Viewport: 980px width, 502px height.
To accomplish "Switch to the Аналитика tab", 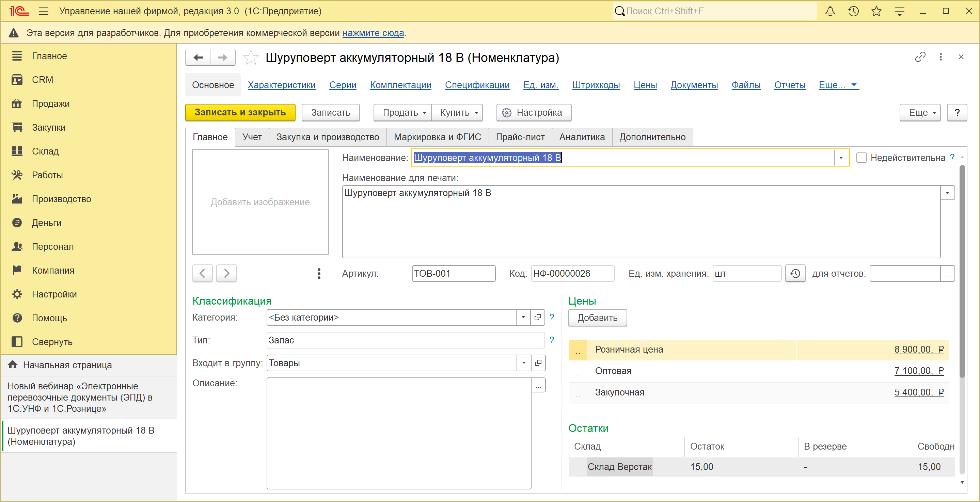I will click(582, 137).
